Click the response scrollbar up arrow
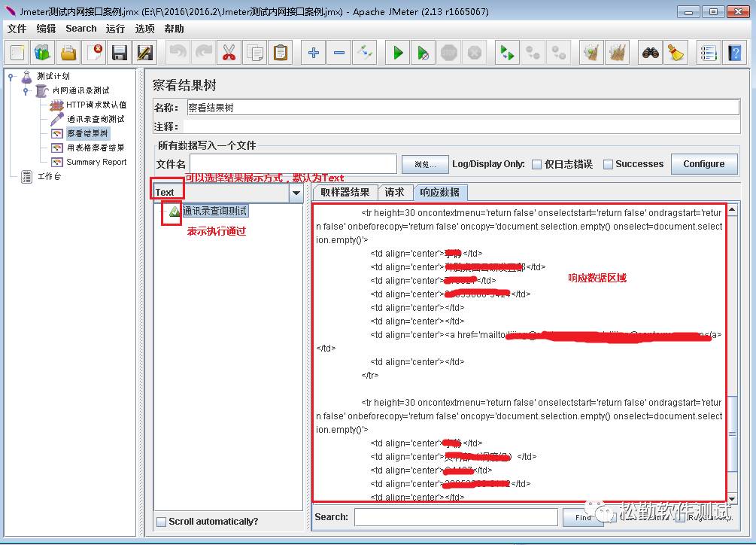The height and width of the screenshot is (545, 756). click(732, 209)
